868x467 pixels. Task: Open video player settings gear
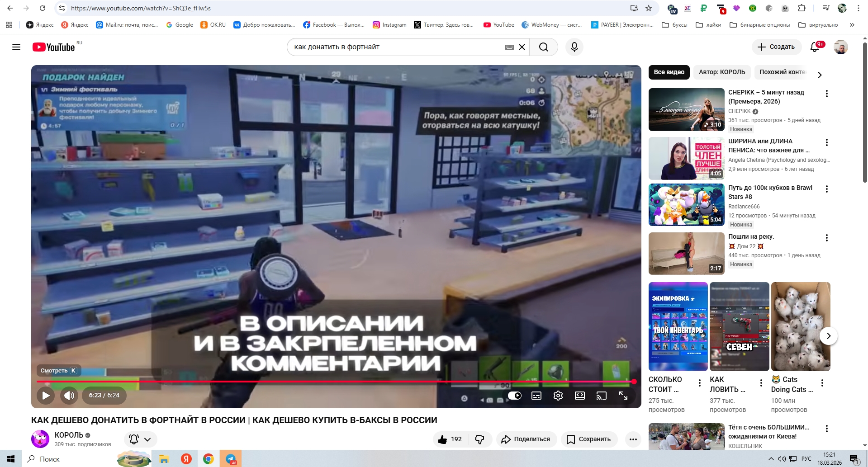click(x=558, y=396)
